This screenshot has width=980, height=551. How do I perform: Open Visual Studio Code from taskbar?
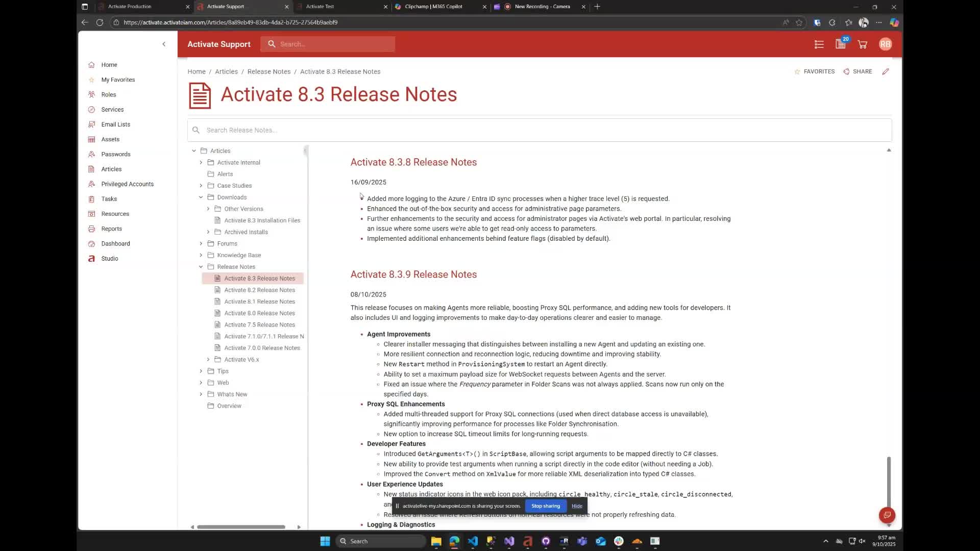coord(473,541)
